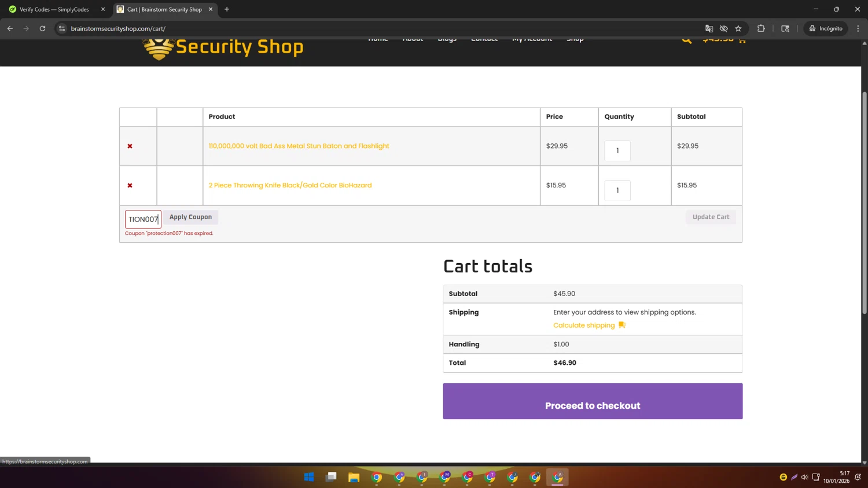The image size is (868, 488).
Task: Click the yellow smiley tray icon
Action: click(x=784, y=477)
